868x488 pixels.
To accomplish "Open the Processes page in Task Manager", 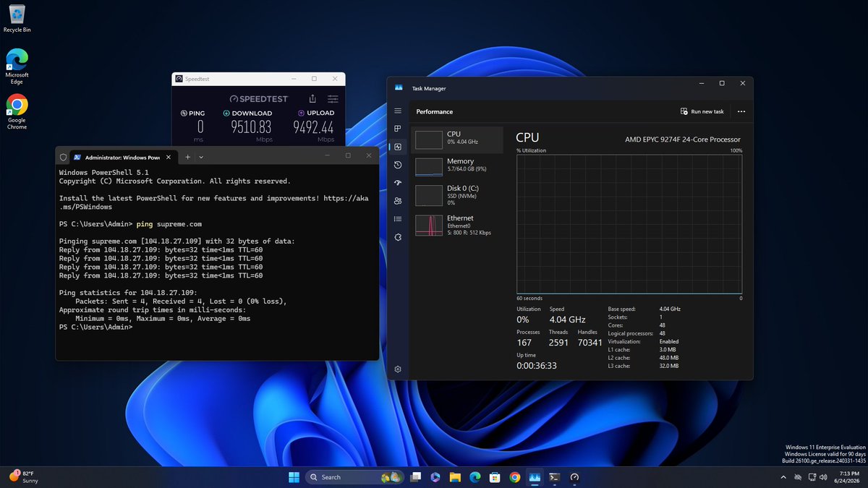I will click(398, 129).
